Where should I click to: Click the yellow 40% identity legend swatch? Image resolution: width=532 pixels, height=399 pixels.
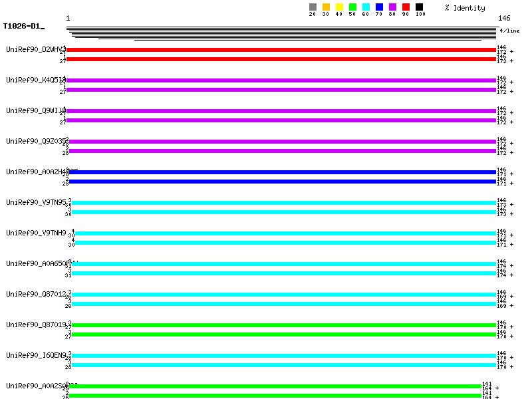coord(339,7)
